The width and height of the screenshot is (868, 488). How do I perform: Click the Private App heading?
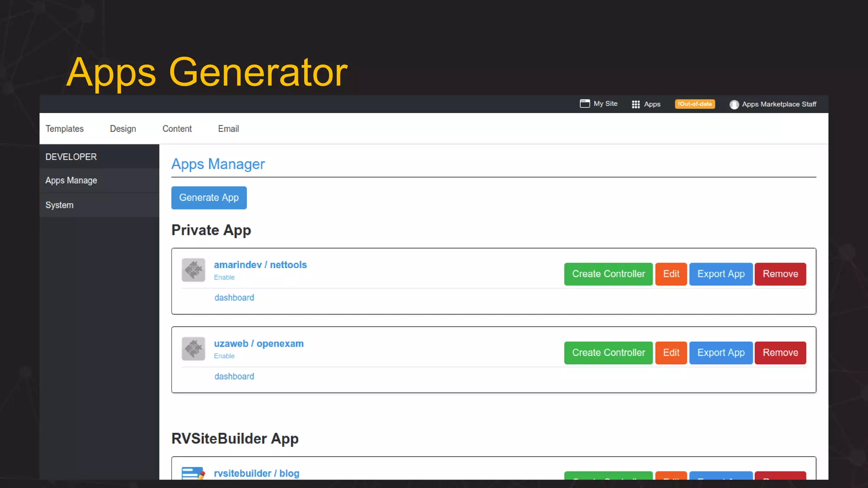[211, 230]
